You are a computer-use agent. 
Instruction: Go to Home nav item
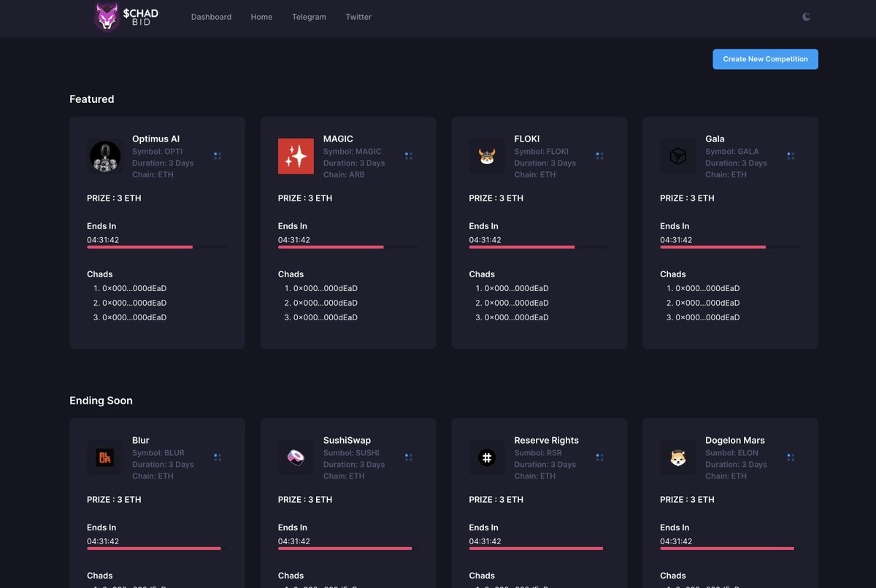coord(261,17)
